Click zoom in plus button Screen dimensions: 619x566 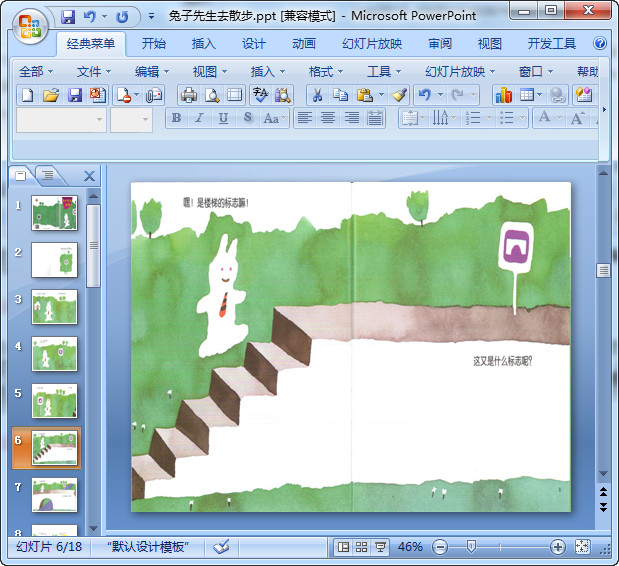point(557,547)
